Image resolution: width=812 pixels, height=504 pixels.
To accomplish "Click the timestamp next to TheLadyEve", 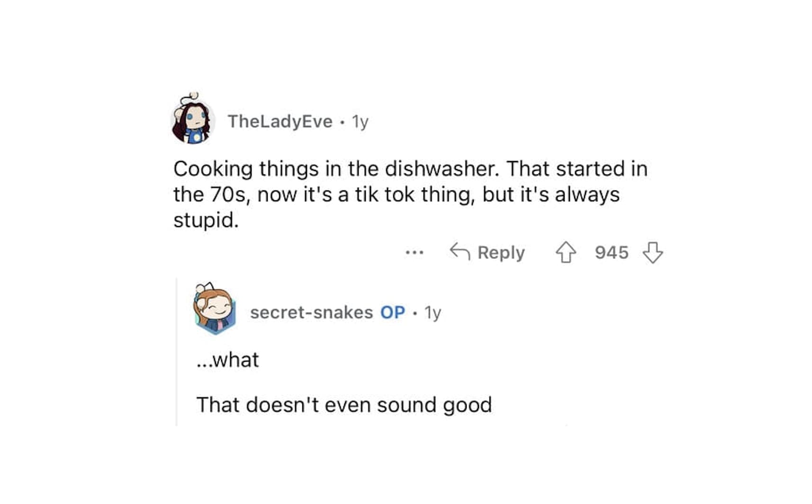I will pos(360,122).
